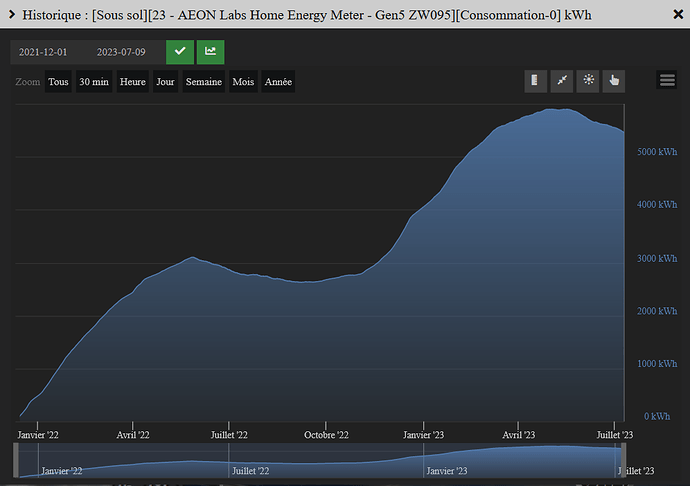Image resolution: width=690 pixels, height=486 pixels.
Task: Click the diagonal arrows chart icon
Action: 562,81
